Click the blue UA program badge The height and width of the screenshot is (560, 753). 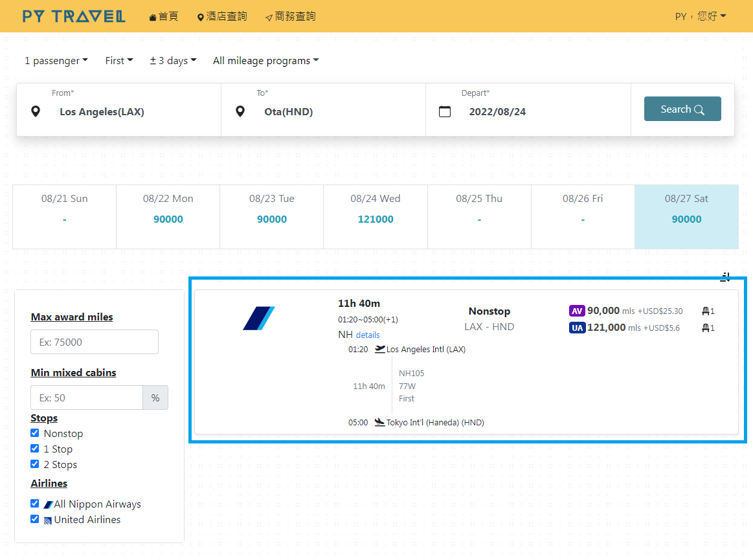pos(577,328)
